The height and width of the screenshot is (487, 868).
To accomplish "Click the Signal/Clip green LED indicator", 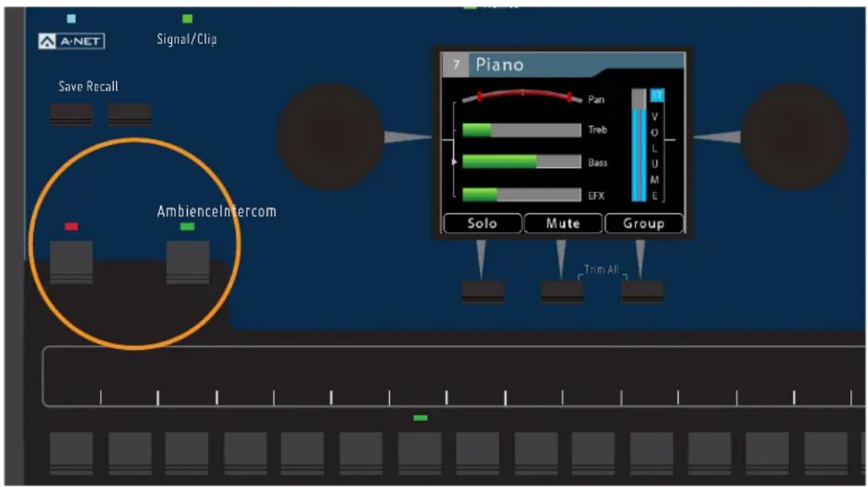I will pyautogui.click(x=188, y=19).
